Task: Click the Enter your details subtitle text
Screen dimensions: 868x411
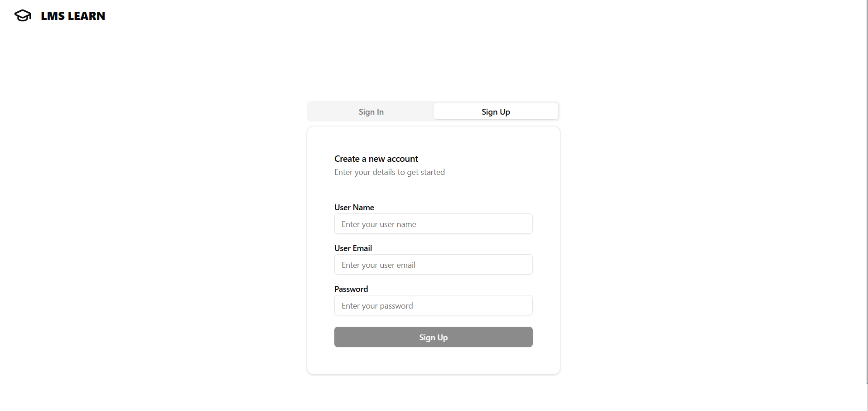Action: coord(390,172)
